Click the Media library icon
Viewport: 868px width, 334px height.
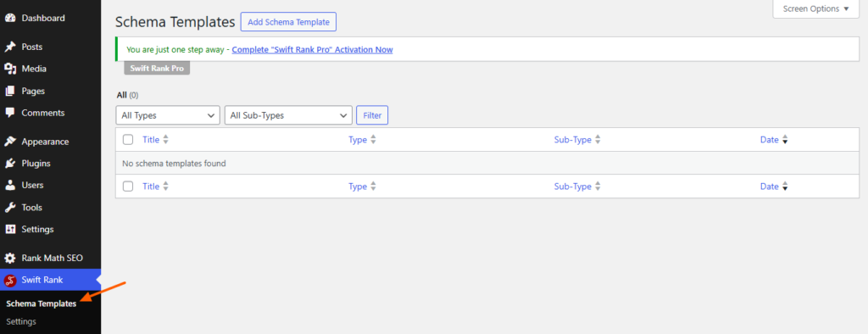pos(10,69)
